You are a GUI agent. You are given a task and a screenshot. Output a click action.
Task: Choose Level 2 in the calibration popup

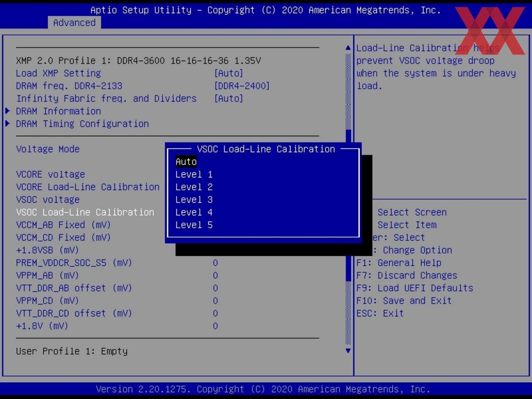[x=194, y=187]
